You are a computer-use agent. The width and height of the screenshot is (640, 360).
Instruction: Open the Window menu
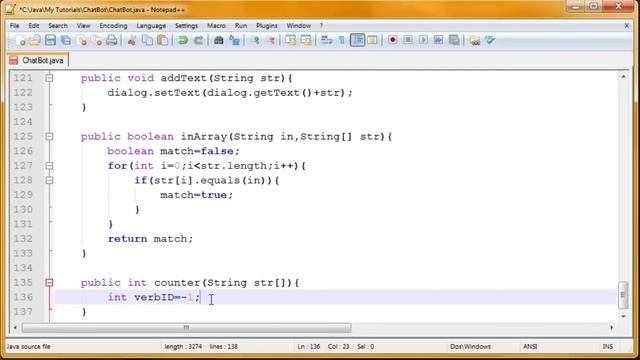(298, 26)
